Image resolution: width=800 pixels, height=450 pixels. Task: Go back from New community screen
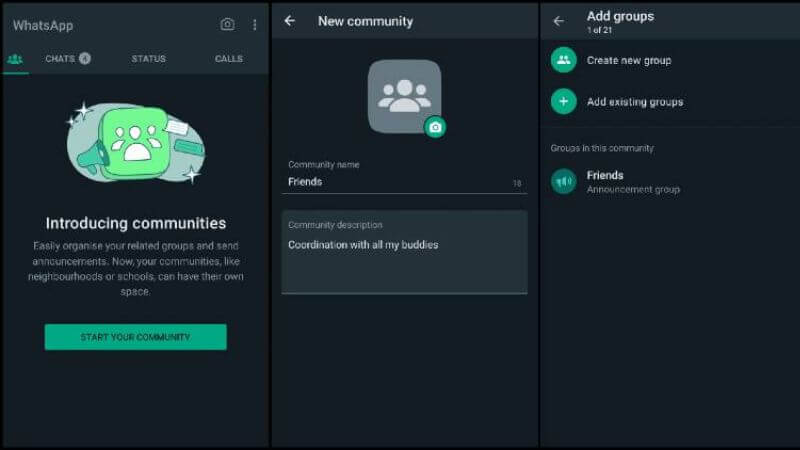point(290,21)
